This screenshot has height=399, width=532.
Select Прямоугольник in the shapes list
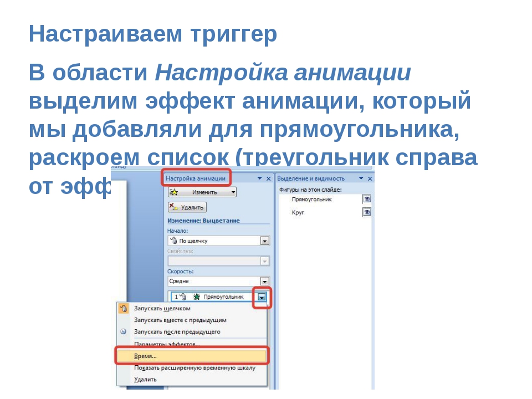click(311, 199)
